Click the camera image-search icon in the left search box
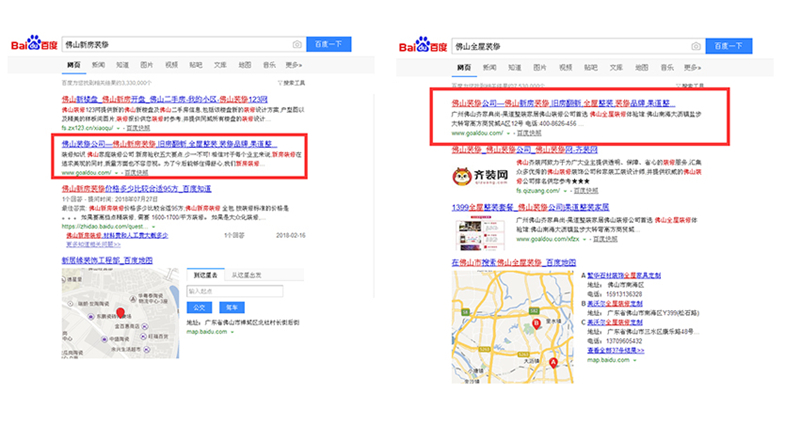This screenshot has width=800, height=423. point(297,44)
